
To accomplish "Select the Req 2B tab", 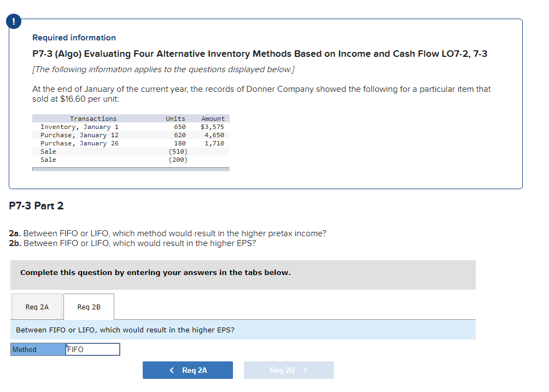I will [89, 307].
